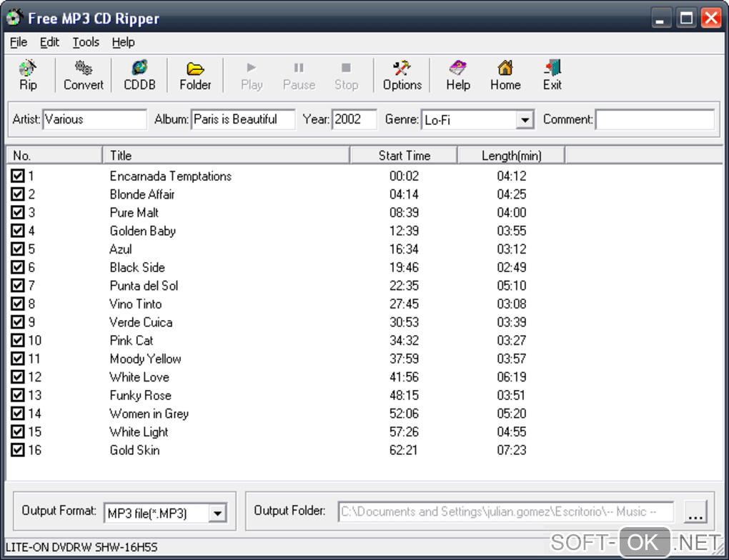The height and width of the screenshot is (560, 729).
Task: Browse for output folder with ... button
Action: 695,511
